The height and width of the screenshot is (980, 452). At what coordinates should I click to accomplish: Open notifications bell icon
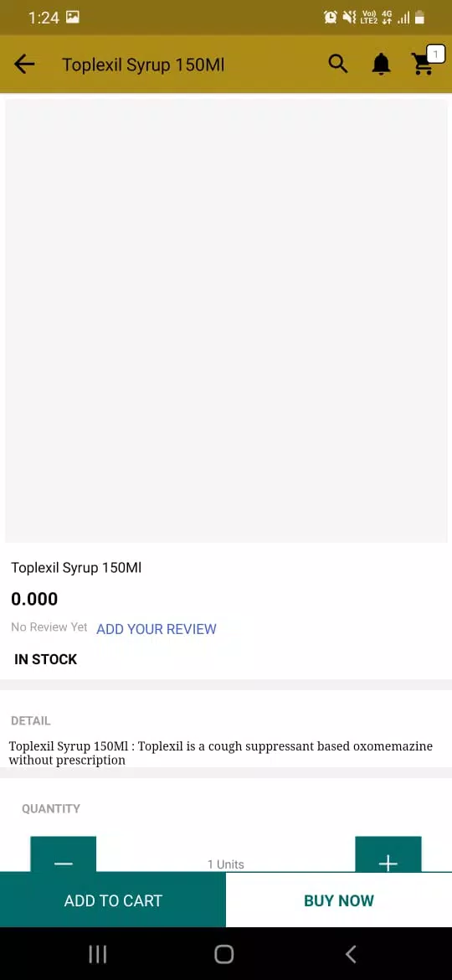click(381, 64)
